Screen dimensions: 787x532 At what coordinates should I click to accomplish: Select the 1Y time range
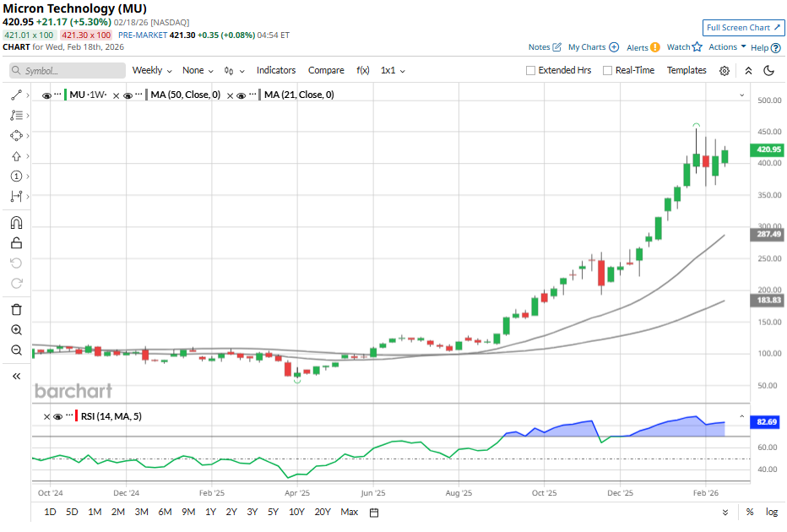pos(210,512)
